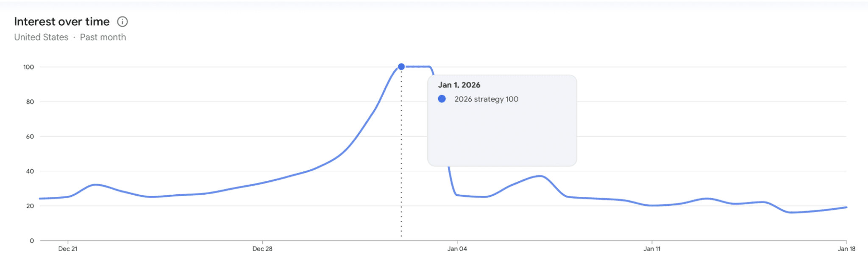The width and height of the screenshot is (868, 269).
Task: Click the 40 y-axis label
Action: tap(30, 171)
